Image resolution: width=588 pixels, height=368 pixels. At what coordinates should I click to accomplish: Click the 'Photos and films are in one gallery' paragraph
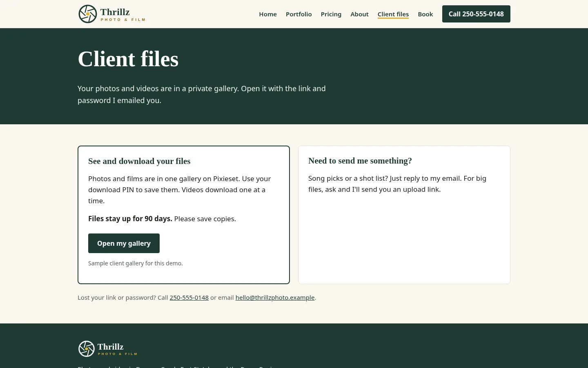pos(180,190)
